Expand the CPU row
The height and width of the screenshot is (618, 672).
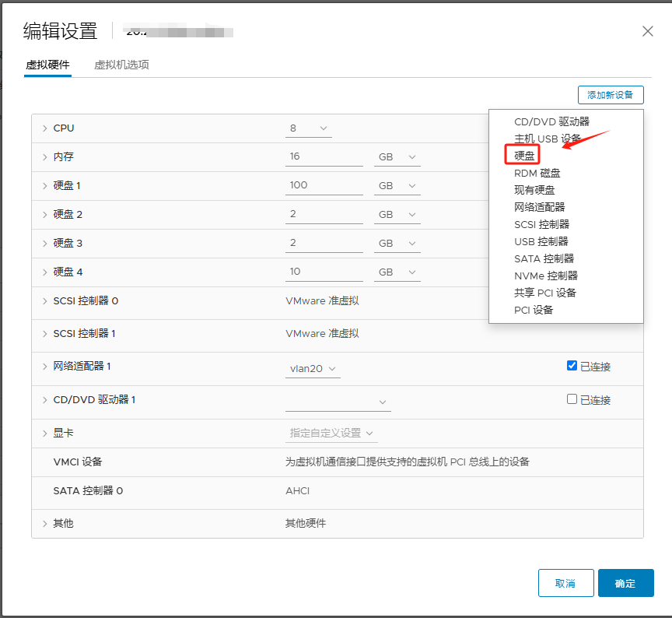point(44,128)
